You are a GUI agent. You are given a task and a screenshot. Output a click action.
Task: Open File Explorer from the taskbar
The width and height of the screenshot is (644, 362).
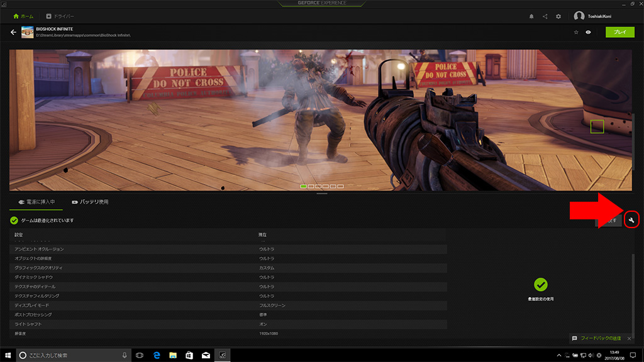(x=172, y=355)
